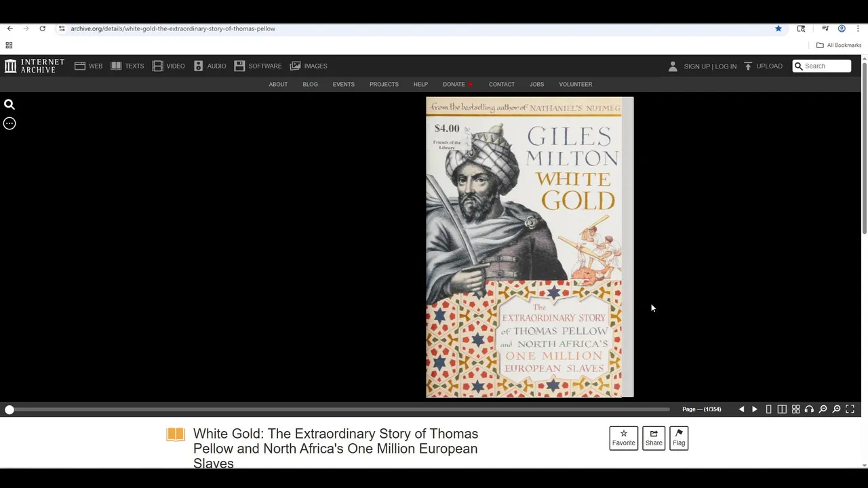The width and height of the screenshot is (868, 488).
Task: Click Log In link
Action: 726,66
